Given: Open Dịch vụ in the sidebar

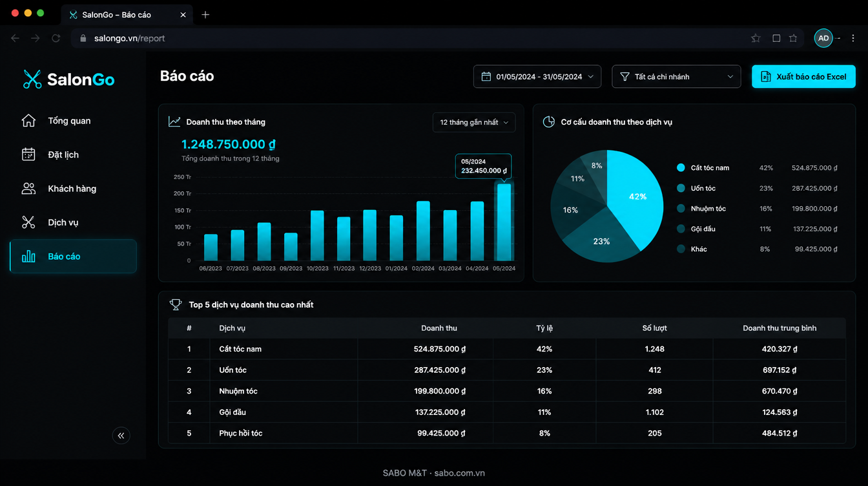Looking at the screenshot, I should [73, 222].
